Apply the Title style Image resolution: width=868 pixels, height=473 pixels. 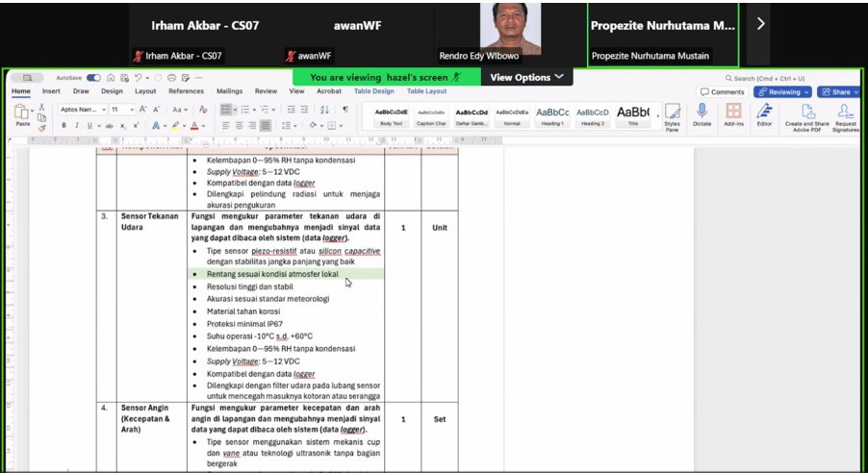click(633, 116)
